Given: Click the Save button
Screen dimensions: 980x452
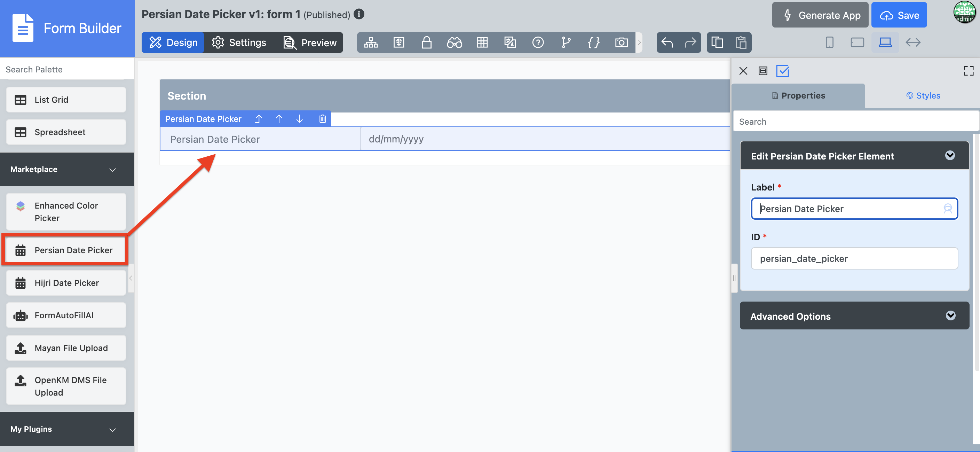Looking at the screenshot, I should [x=899, y=15].
